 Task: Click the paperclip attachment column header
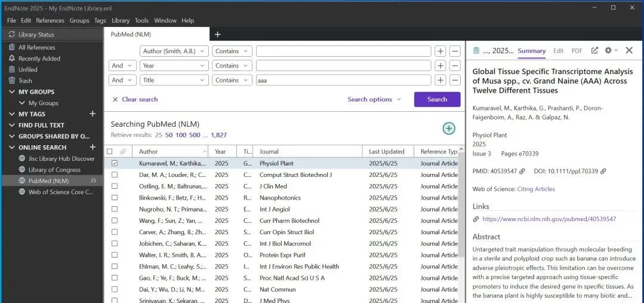click(x=122, y=152)
